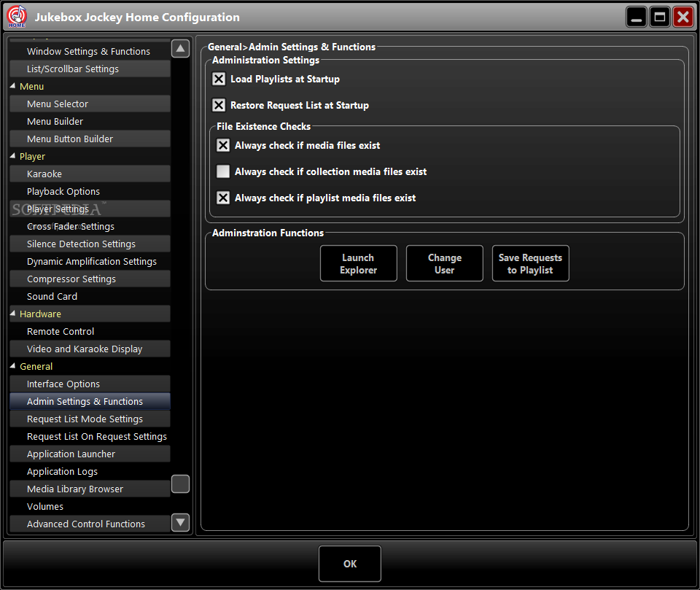This screenshot has width=700, height=590.
Task: Select Request List On Request Settings
Action: pyautogui.click(x=90, y=436)
